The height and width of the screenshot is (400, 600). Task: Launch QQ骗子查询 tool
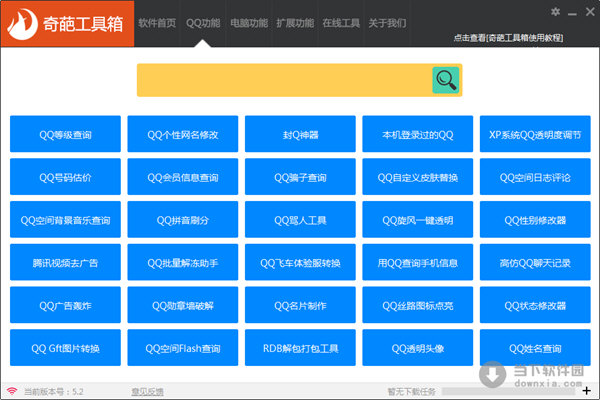[x=300, y=177]
